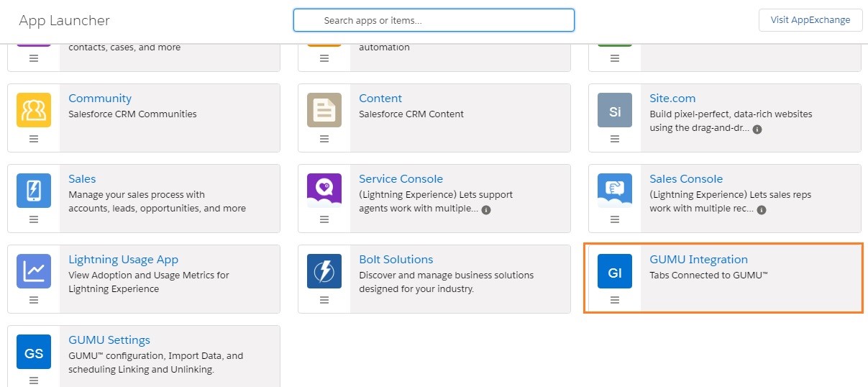Viewport: 868px width, 387px height.
Task: Click the drag handle under Sales Console icon
Action: (615, 219)
